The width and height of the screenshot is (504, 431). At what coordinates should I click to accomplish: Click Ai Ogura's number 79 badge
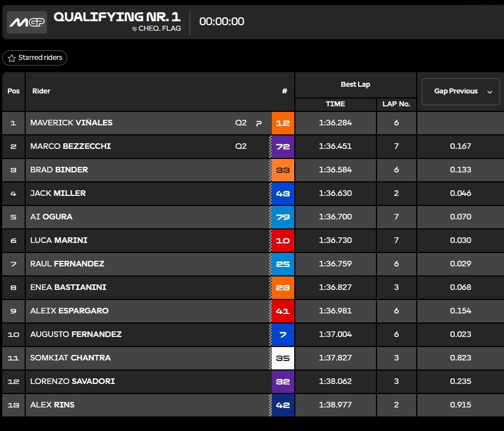click(x=283, y=217)
